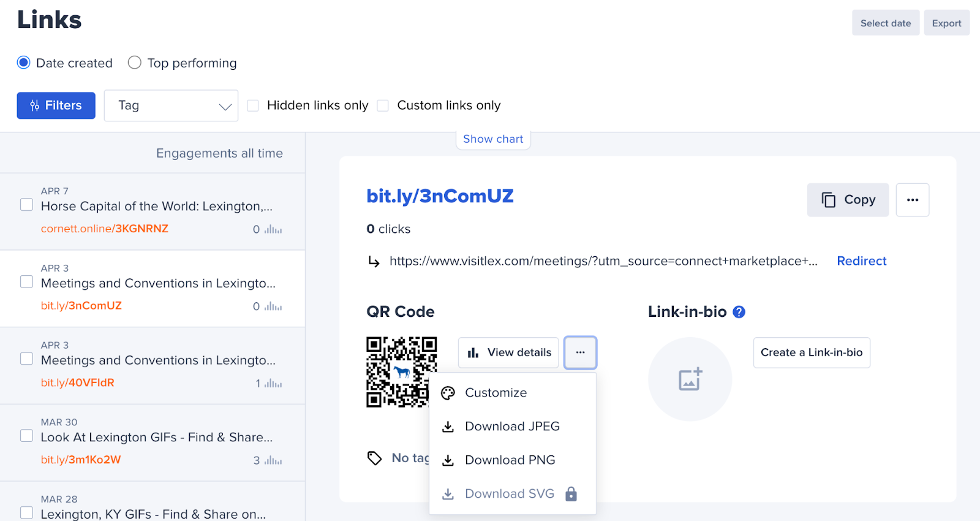Click the copy pages icon
Screen dimensions: 980x521
pos(829,200)
